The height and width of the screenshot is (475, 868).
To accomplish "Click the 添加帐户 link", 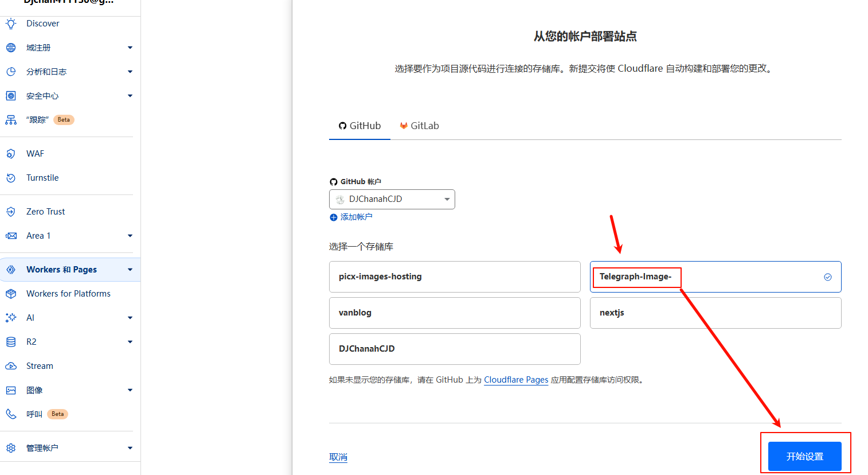I will pyautogui.click(x=357, y=217).
